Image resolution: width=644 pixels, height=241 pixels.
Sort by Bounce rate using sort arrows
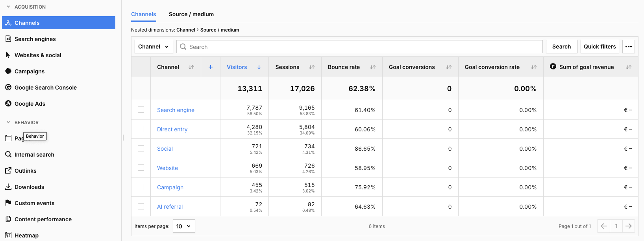(372, 67)
